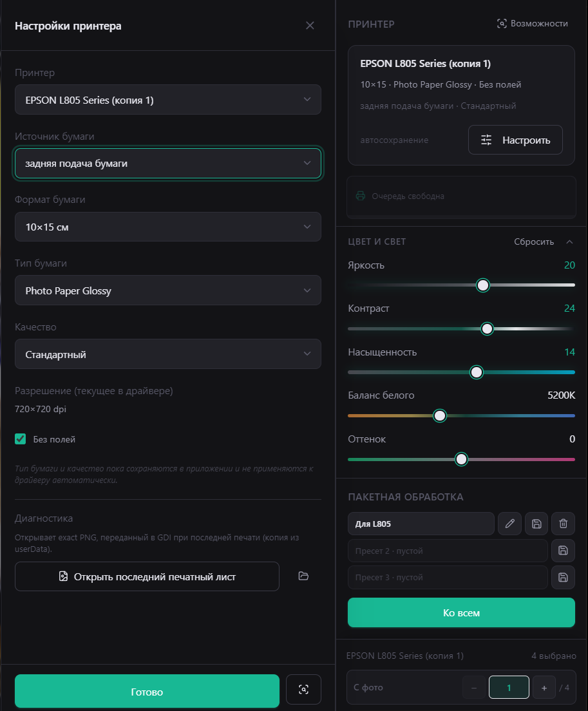Increase copies with the plus button
This screenshot has height=711, width=588.
tap(544, 687)
